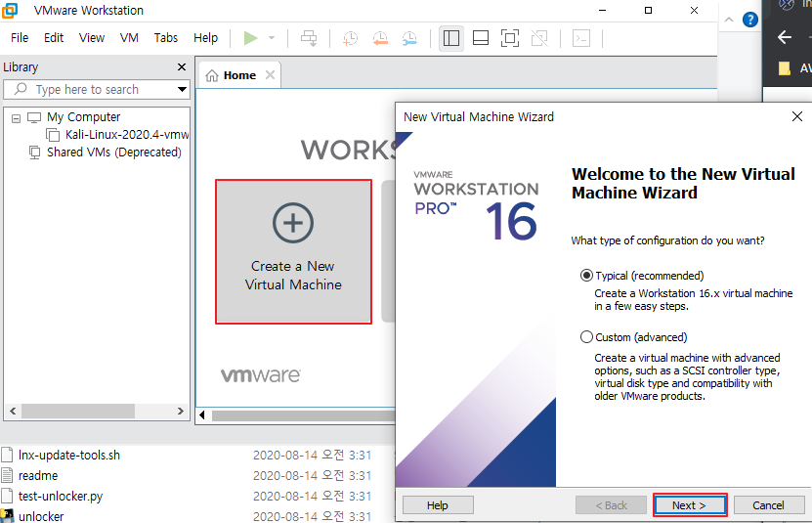The height and width of the screenshot is (523, 812).
Task: Open the Tabs menu
Action: (x=166, y=38)
